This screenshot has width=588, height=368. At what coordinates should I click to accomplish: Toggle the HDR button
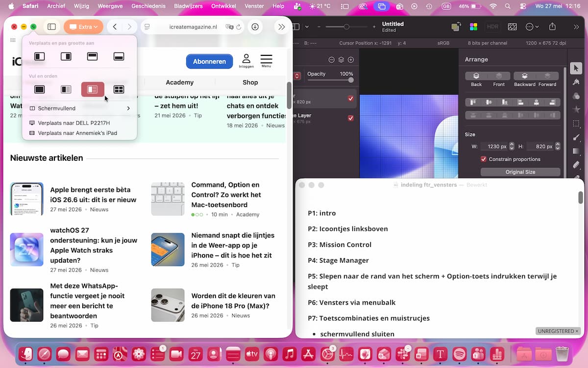tap(492, 26)
